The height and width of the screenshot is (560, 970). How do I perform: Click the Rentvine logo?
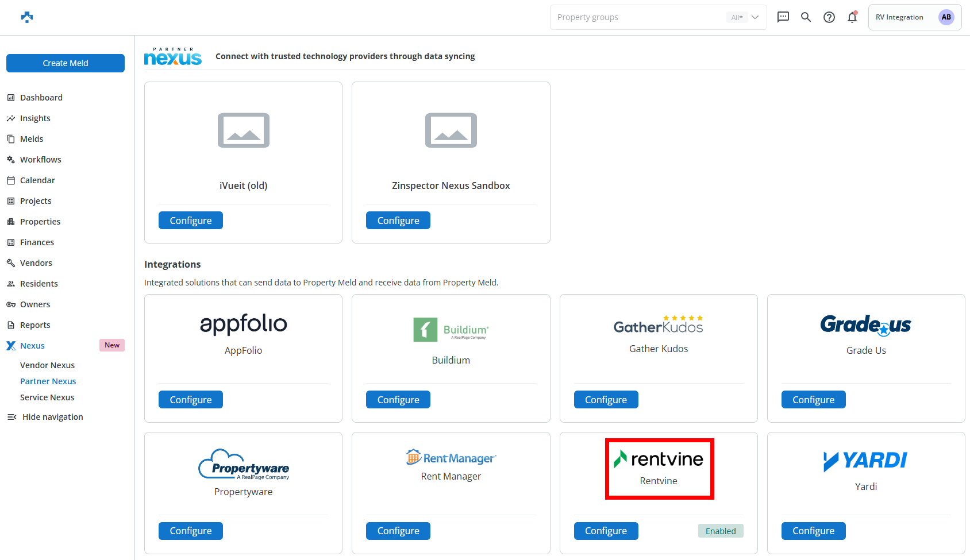659,459
